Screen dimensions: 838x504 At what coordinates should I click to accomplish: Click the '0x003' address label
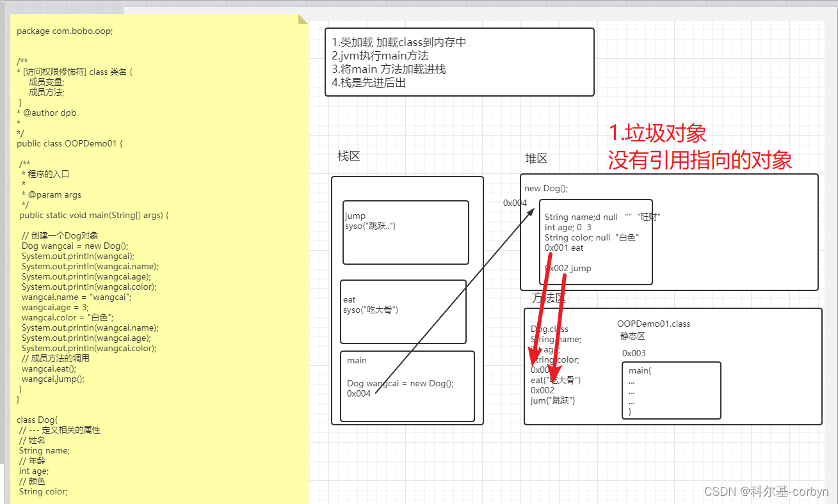coord(634,353)
